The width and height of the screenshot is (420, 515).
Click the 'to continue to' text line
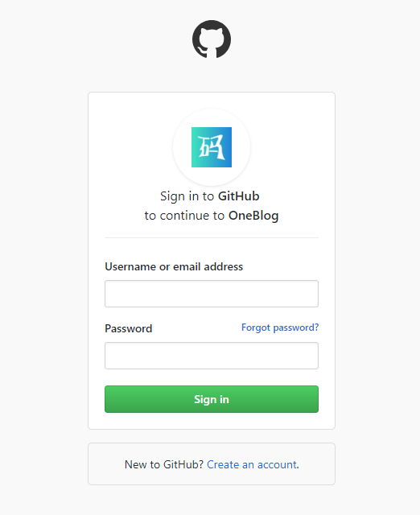click(184, 216)
